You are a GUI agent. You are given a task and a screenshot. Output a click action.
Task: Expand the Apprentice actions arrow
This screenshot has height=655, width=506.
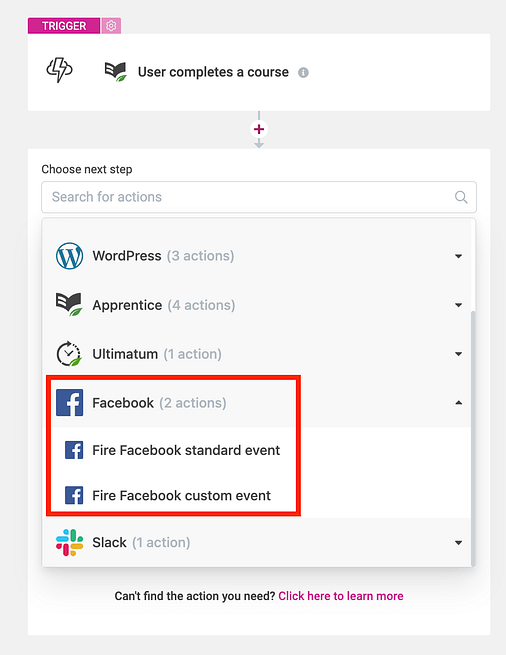point(458,305)
